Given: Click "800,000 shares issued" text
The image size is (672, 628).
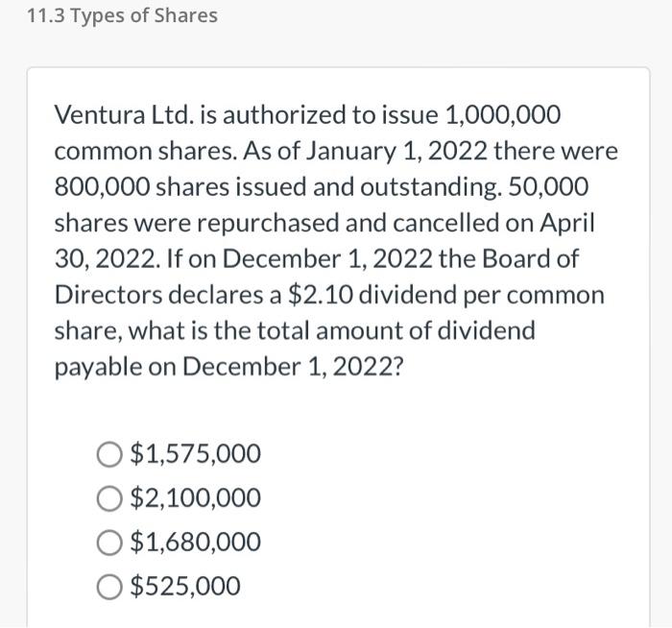Looking at the screenshot, I should (x=180, y=187).
